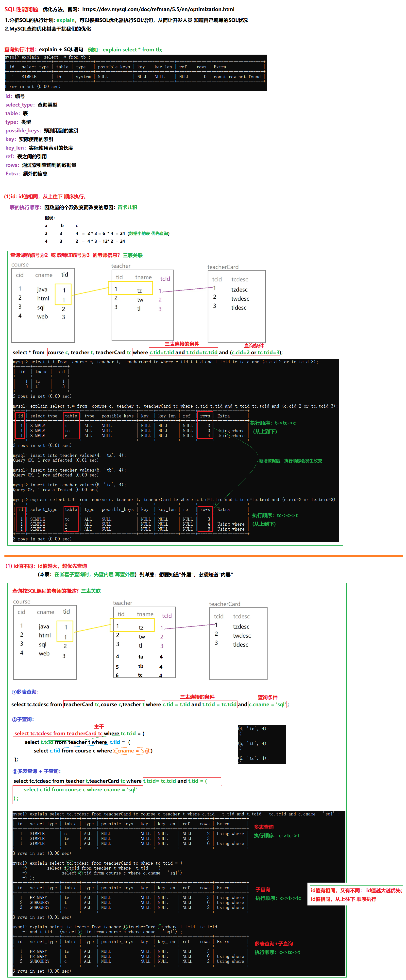Click the key_len field definition label
The height and width of the screenshot is (980, 406).
point(16,148)
